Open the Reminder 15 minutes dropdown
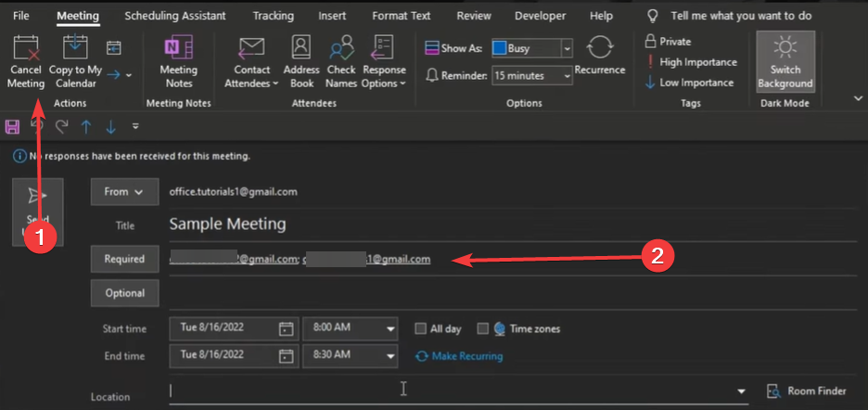The width and height of the screenshot is (868, 410). (567, 75)
